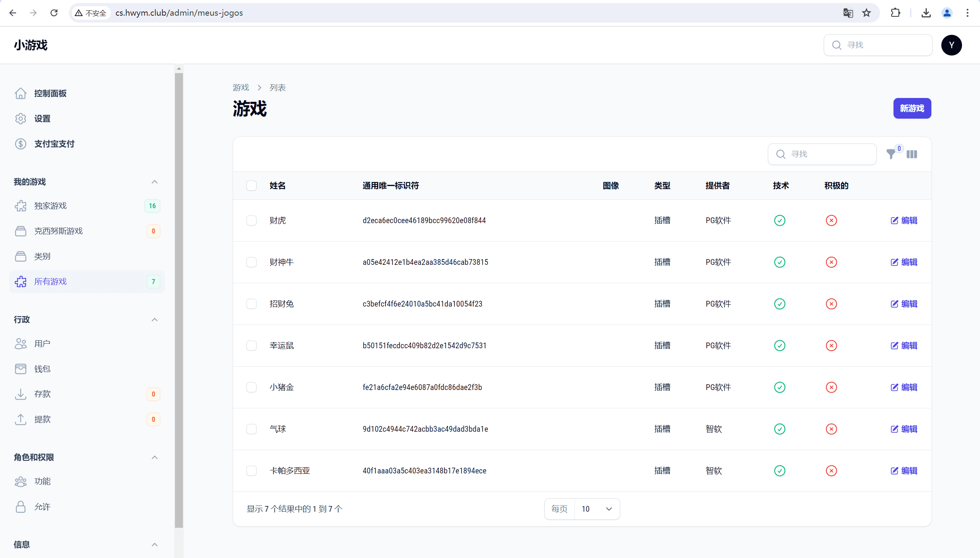
Task: Open the browser extensions puzzle icon
Action: (895, 13)
